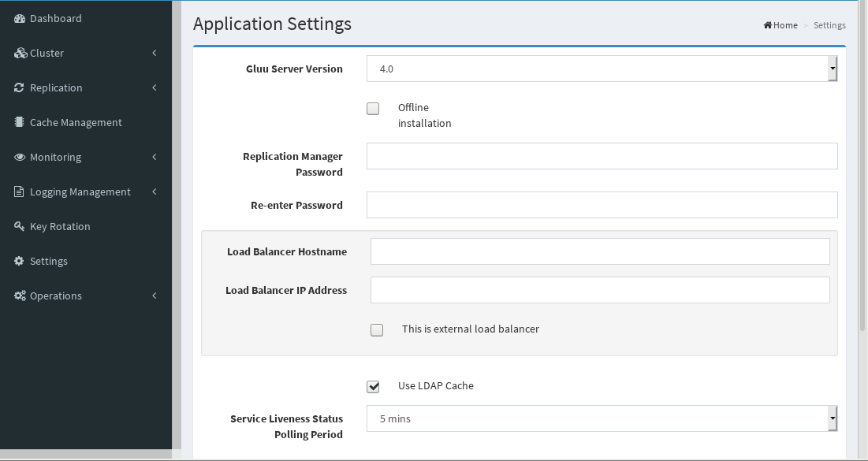
Task: Click the Offline installation label
Action: point(425,115)
